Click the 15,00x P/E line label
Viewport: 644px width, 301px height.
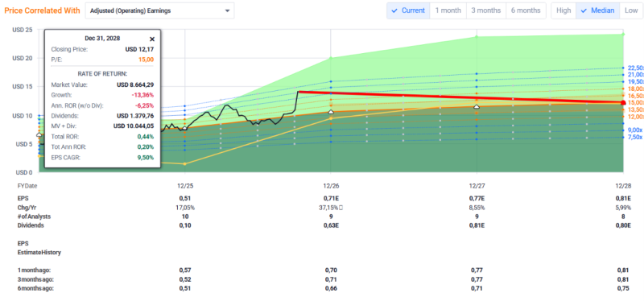tap(636, 103)
